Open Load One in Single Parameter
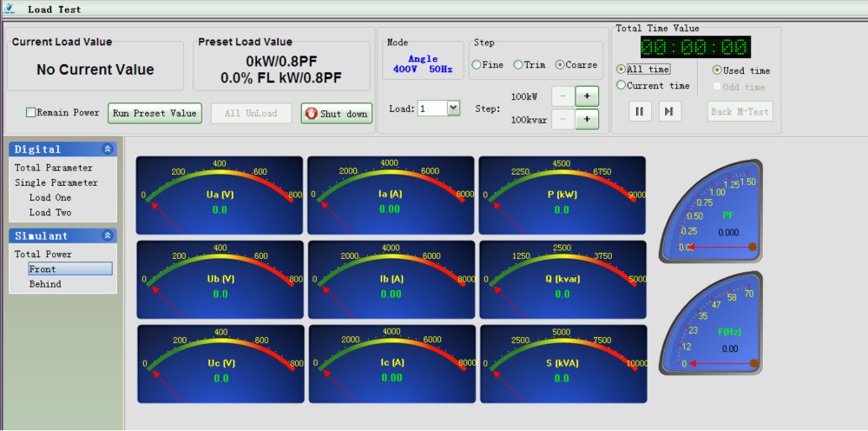868x431 pixels. 50,197
